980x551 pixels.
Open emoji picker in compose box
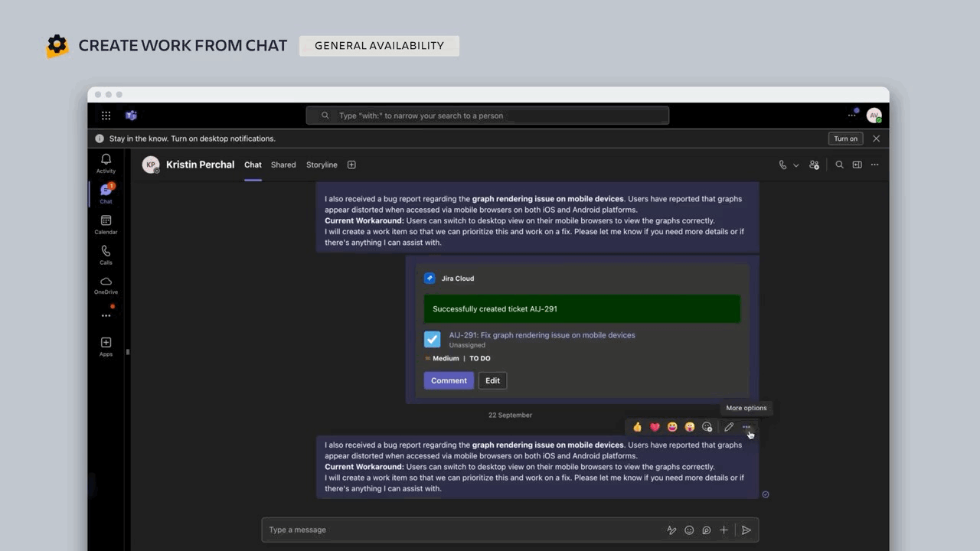pyautogui.click(x=689, y=530)
